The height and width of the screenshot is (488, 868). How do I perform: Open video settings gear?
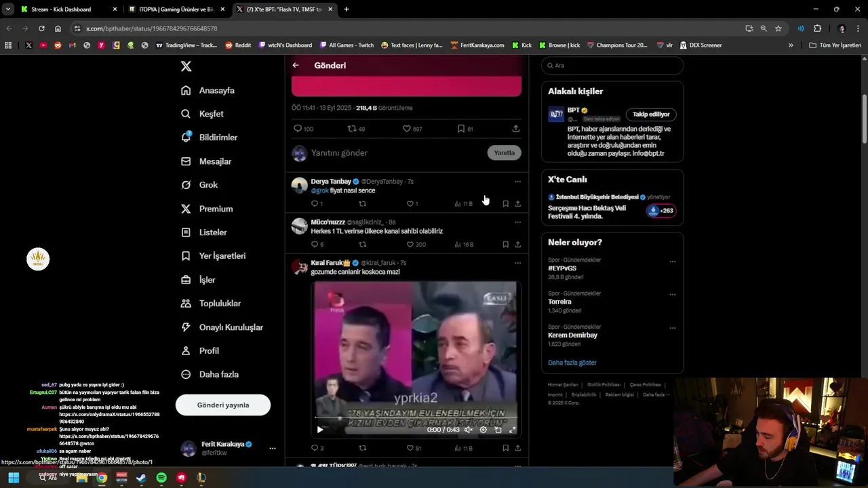(483, 430)
